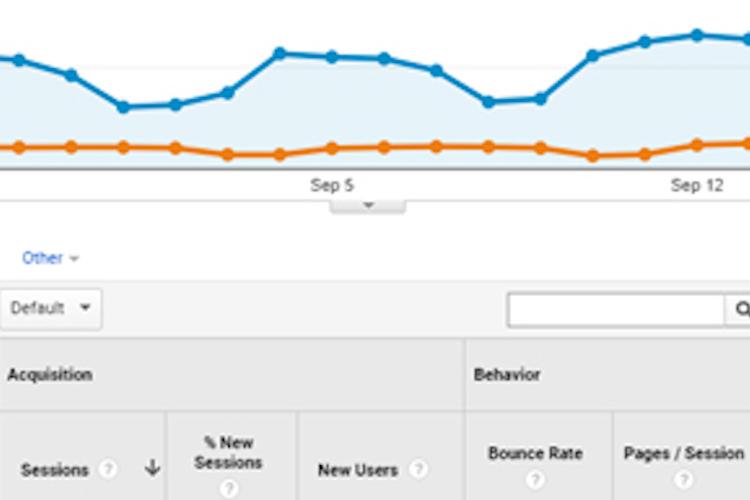Click inside the table search field
The width and height of the screenshot is (750, 500).
pos(616,310)
